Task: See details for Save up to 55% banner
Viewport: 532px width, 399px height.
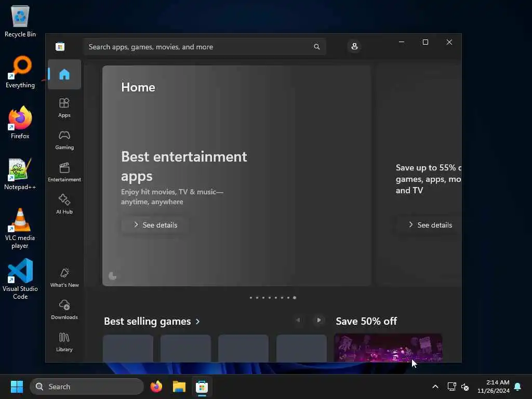Action: tap(430, 225)
